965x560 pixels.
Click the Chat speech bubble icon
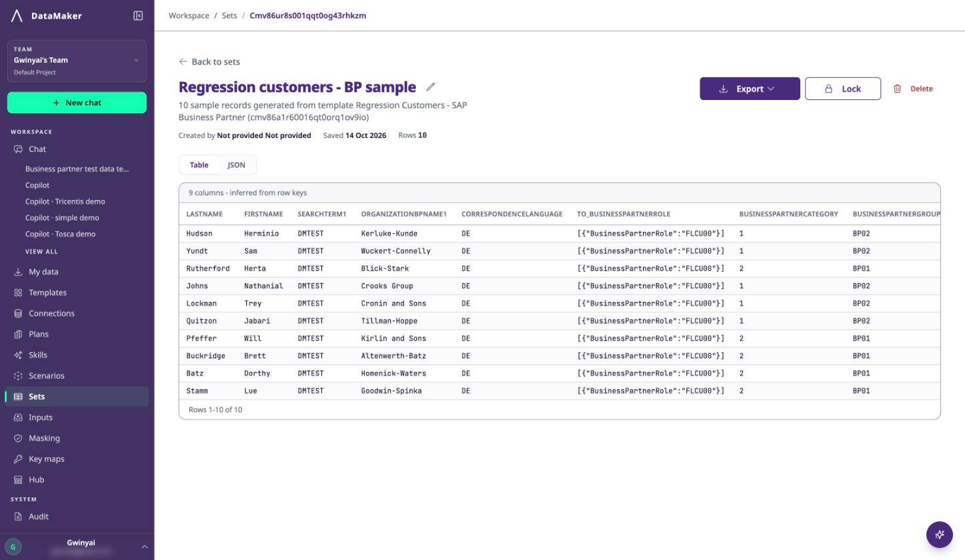[x=18, y=149]
